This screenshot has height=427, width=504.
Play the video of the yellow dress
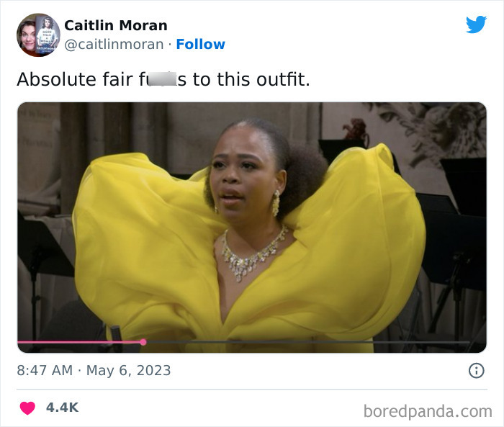click(x=252, y=228)
